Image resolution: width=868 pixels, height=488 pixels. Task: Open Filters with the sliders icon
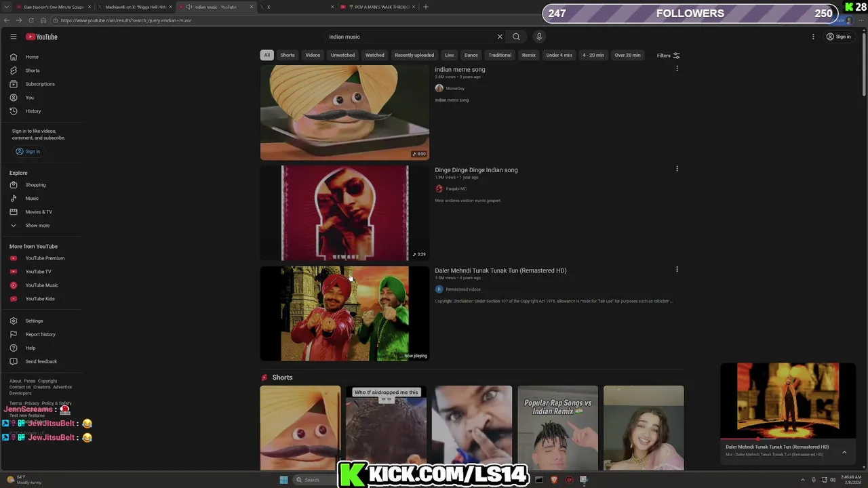[669, 56]
